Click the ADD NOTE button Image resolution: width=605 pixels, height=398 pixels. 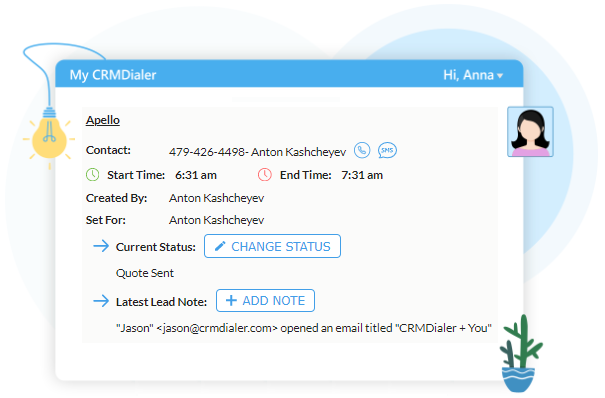click(265, 300)
